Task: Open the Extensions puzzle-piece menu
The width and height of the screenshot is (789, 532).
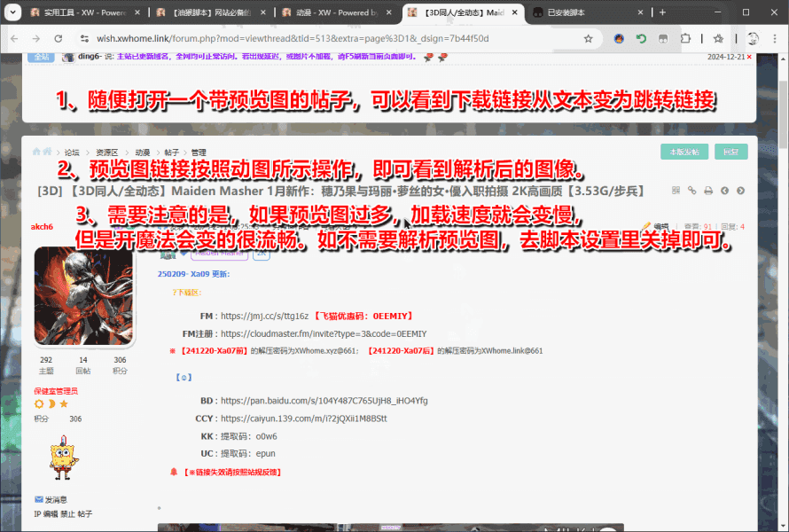Action: coord(685,39)
